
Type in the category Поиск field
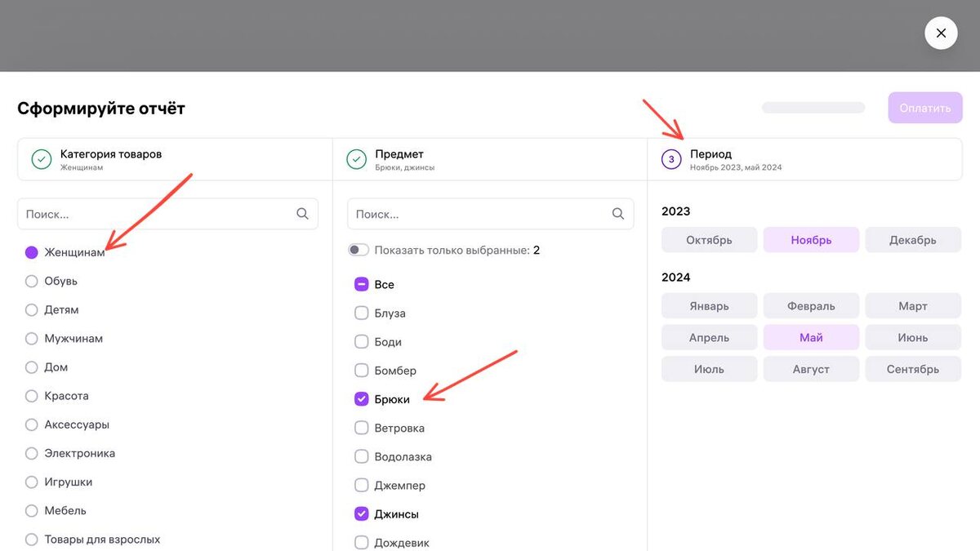click(x=155, y=214)
